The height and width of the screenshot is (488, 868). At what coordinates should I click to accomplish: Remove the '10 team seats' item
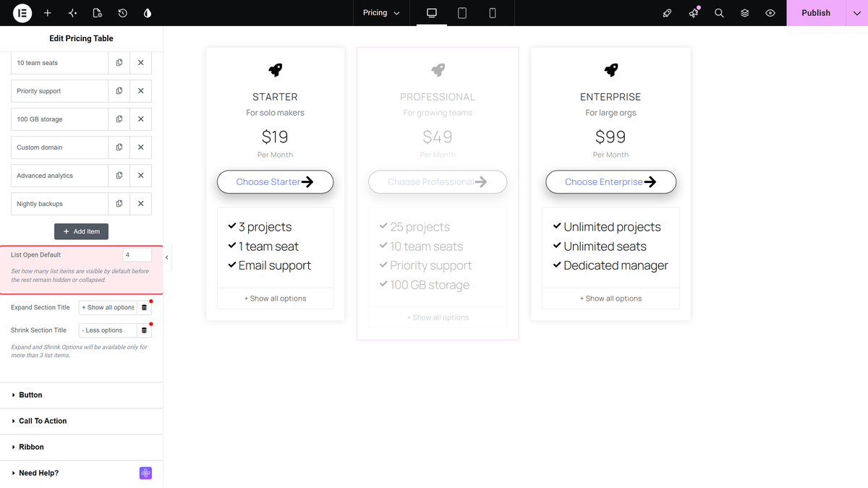coord(141,63)
